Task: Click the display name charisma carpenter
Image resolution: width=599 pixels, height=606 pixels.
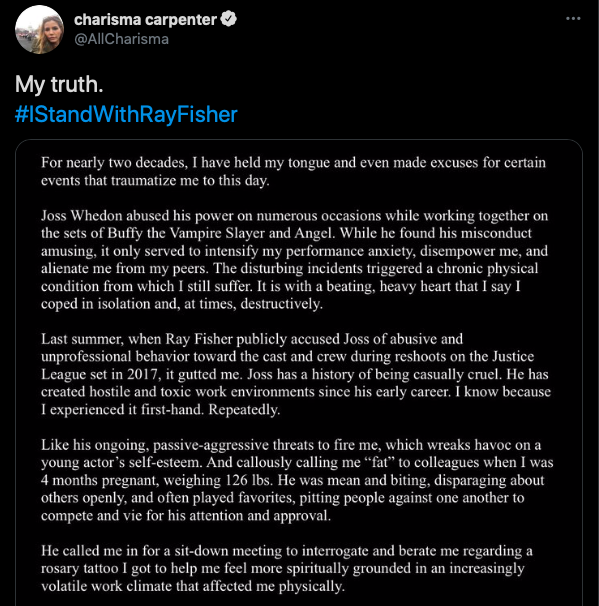Action: 145,20
